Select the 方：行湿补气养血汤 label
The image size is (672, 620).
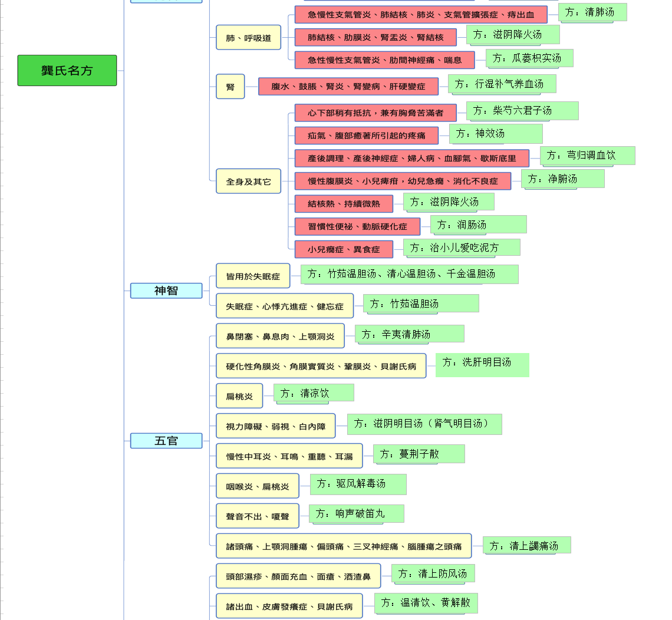(502, 84)
